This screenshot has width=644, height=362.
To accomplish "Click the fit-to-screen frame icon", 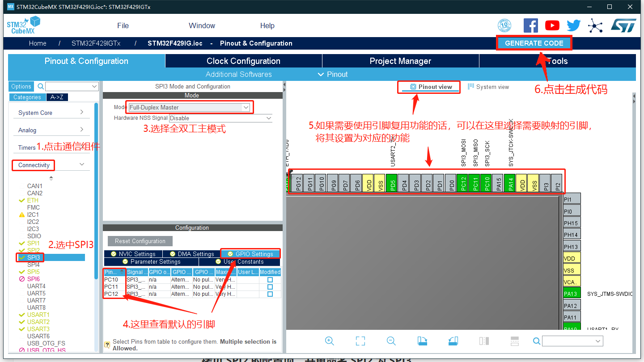I will pos(360,341).
